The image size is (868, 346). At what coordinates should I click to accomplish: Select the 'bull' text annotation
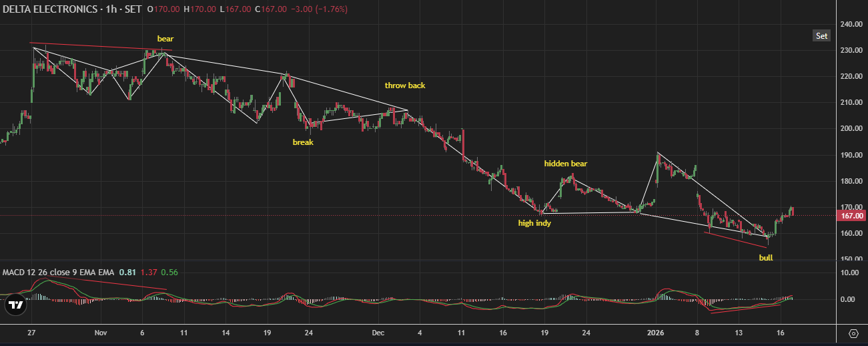[x=766, y=257]
